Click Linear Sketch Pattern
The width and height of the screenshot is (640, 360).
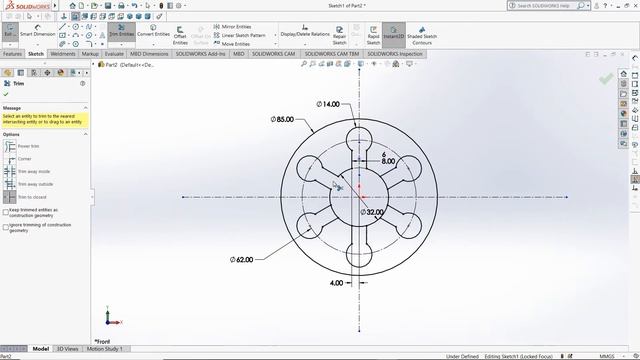(240, 35)
